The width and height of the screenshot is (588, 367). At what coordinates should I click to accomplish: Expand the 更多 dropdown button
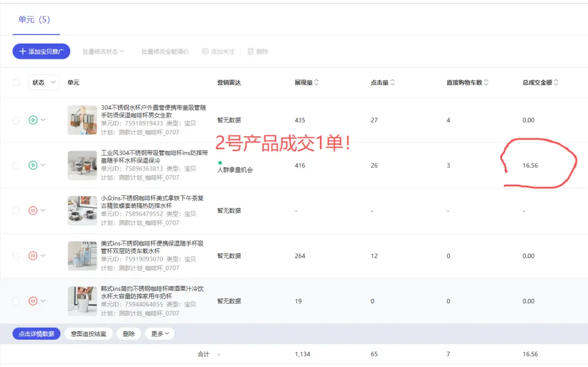coord(160,334)
